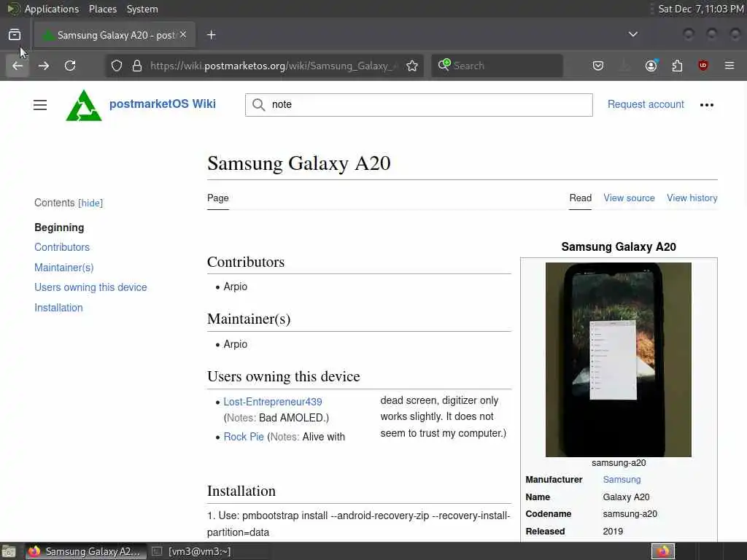Click the postmarketOS Wiki title link
This screenshot has height=560, width=747.
tap(163, 104)
